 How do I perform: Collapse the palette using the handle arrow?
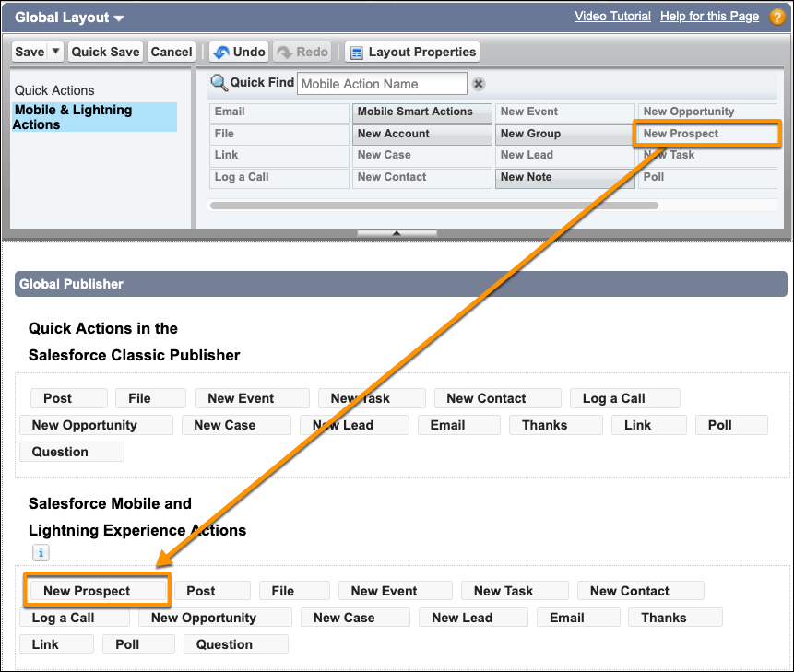397,233
